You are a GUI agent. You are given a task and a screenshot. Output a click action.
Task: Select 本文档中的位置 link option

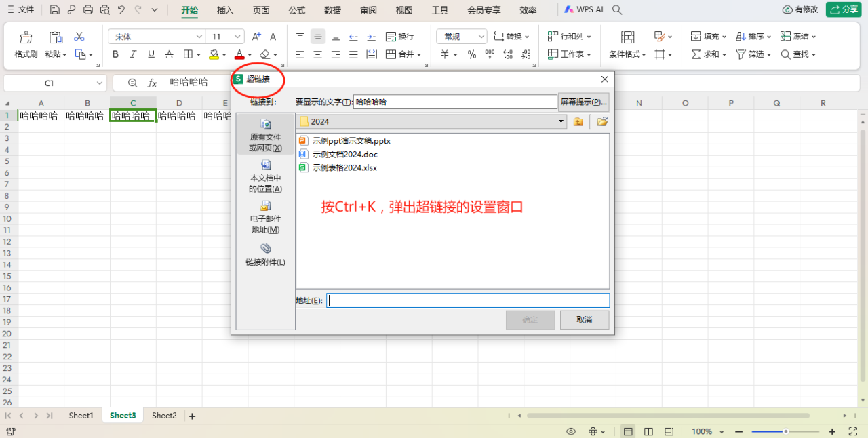coord(266,176)
